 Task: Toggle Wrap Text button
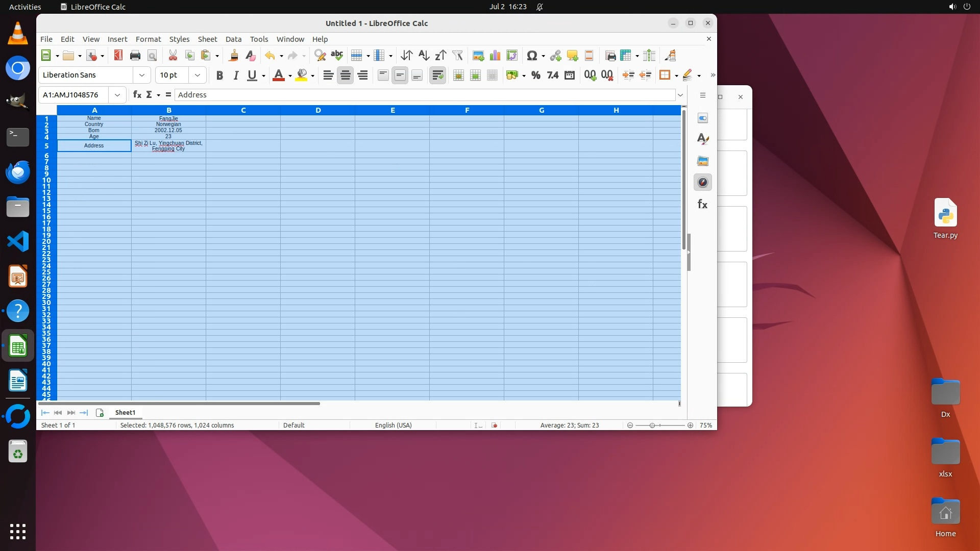[x=437, y=76]
